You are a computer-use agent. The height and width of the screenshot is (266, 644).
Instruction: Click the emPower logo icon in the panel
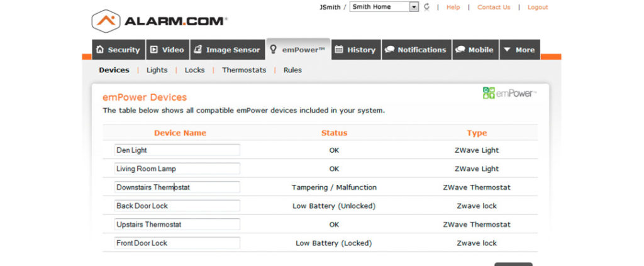pos(489,93)
